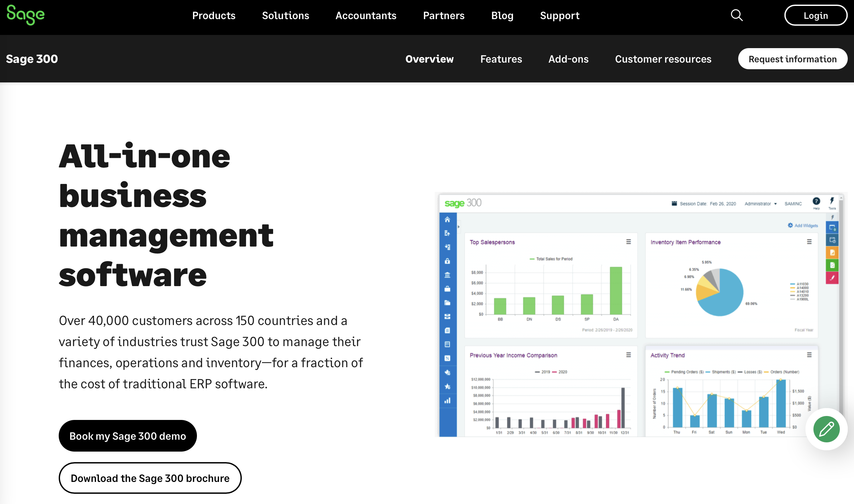
Task: Click Download the Sage 300 brochure
Action: pos(150,478)
